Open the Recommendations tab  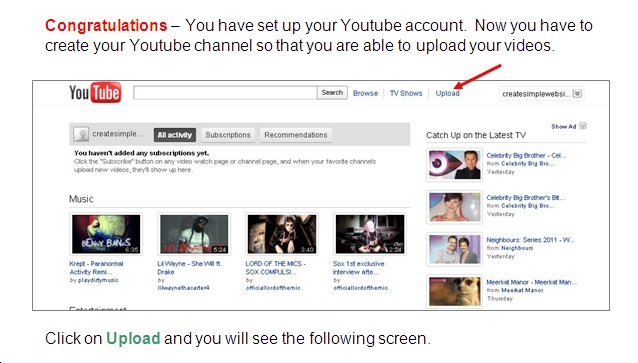pos(296,135)
